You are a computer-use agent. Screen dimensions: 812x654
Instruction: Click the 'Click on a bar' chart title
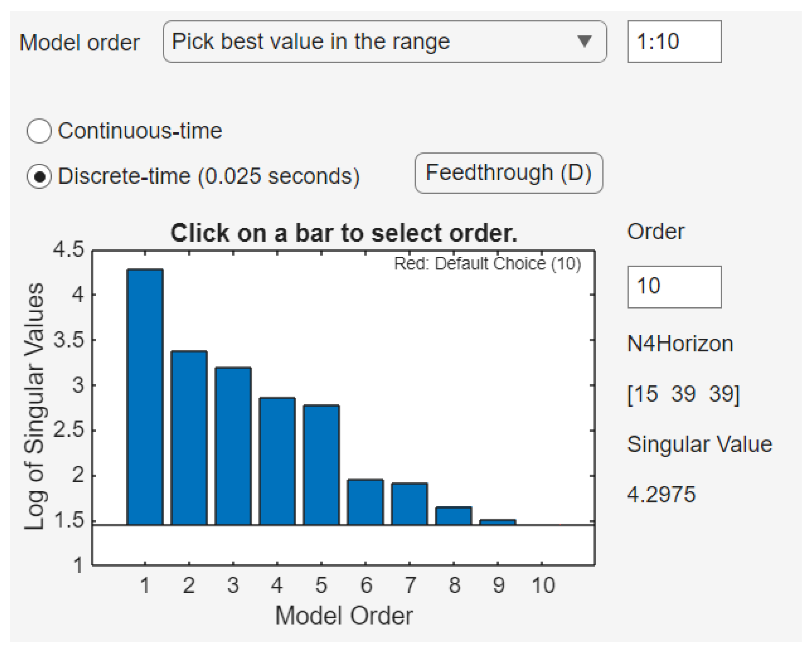tap(344, 233)
